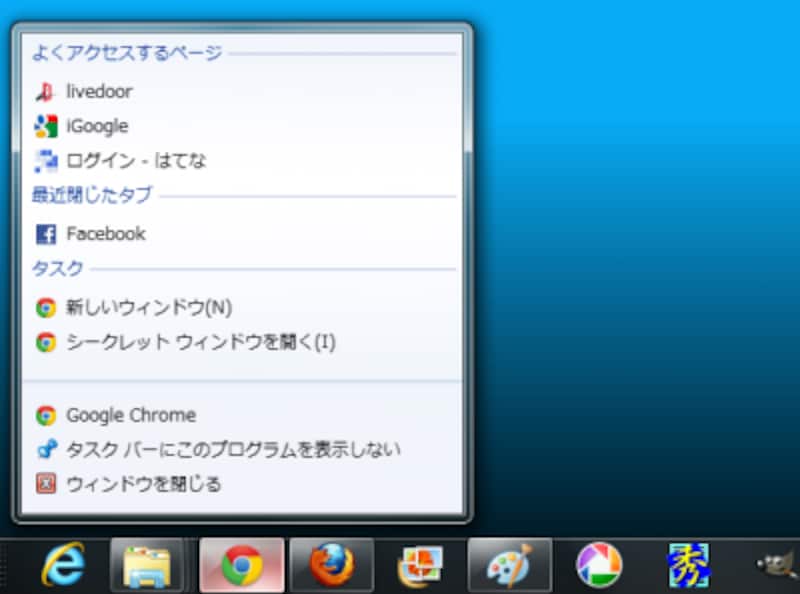Open Windows Explorer folder taskbar icon
The width and height of the screenshot is (800, 594).
[x=147, y=566]
